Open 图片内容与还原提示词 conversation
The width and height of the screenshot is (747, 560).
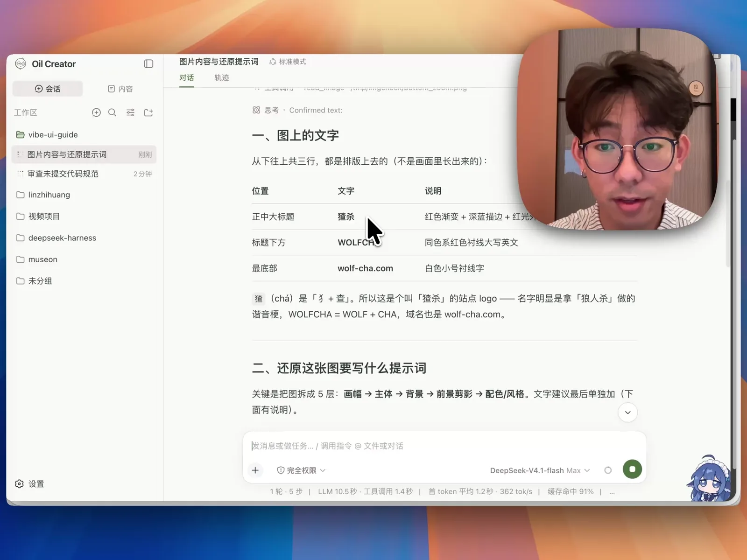(x=84, y=154)
